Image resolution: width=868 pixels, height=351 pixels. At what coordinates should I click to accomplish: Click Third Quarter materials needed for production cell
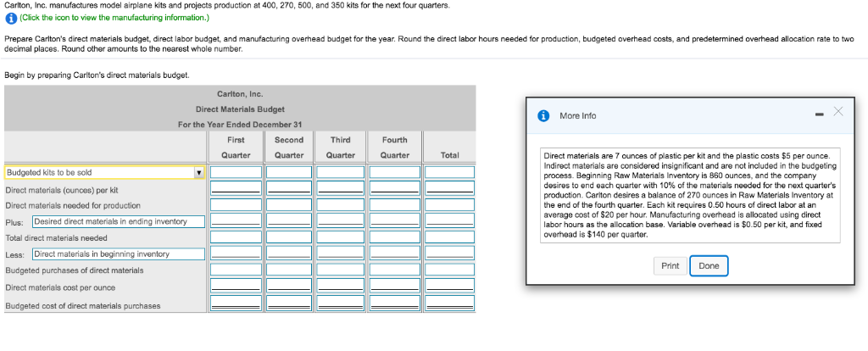(341, 205)
